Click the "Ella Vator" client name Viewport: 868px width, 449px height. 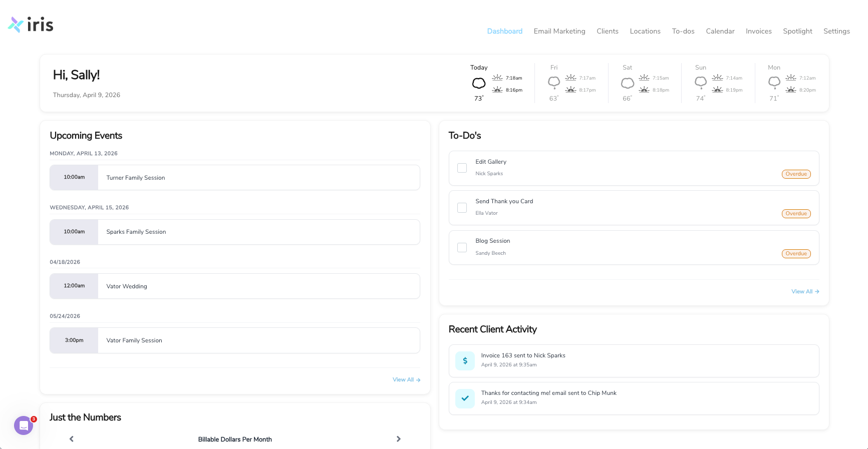(x=487, y=213)
